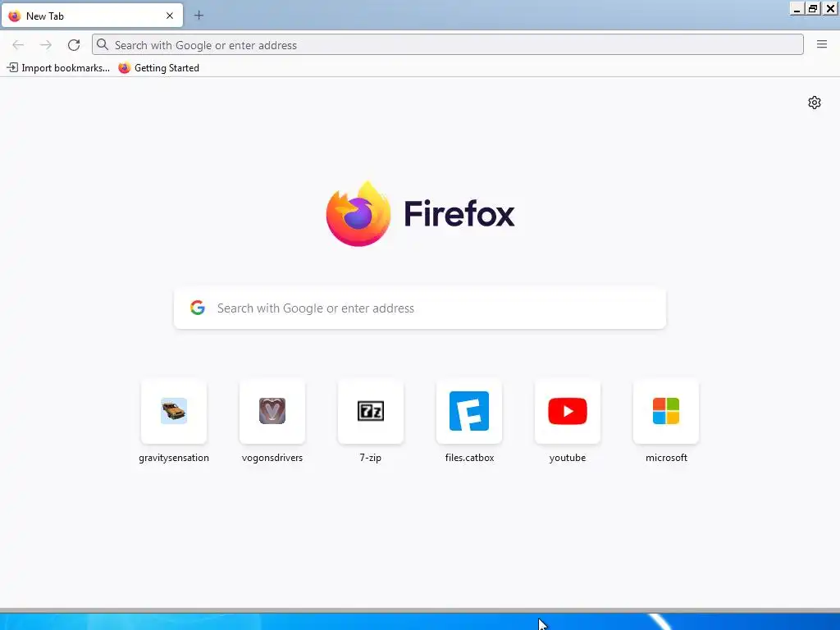The height and width of the screenshot is (630, 840).
Task: Open Getting Started bookmark
Action: click(159, 68)
